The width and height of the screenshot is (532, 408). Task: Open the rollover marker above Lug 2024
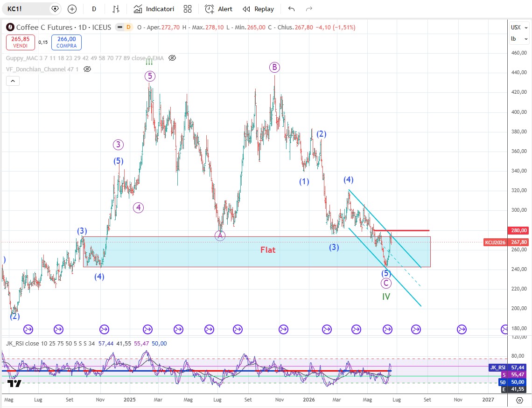coord(28,329)
